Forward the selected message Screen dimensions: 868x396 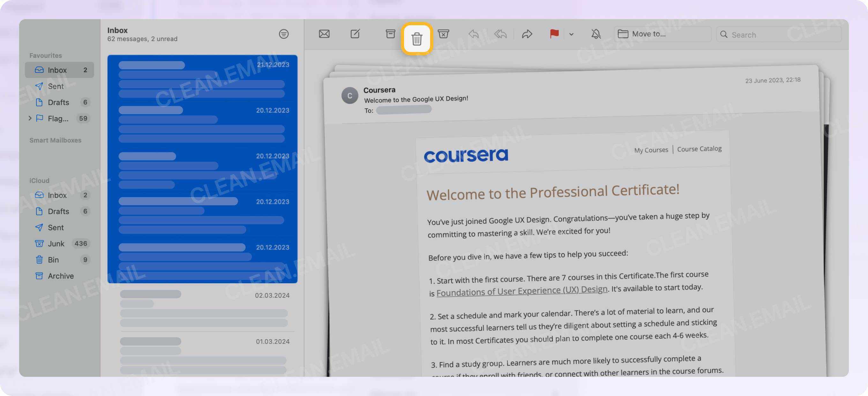pyautogui.click(x=527, y=34)
